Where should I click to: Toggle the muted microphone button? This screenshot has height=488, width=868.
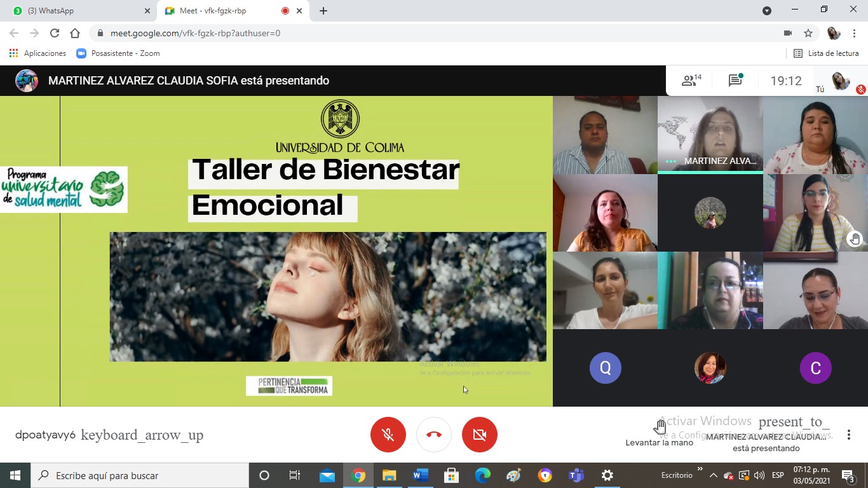(388, 435)
